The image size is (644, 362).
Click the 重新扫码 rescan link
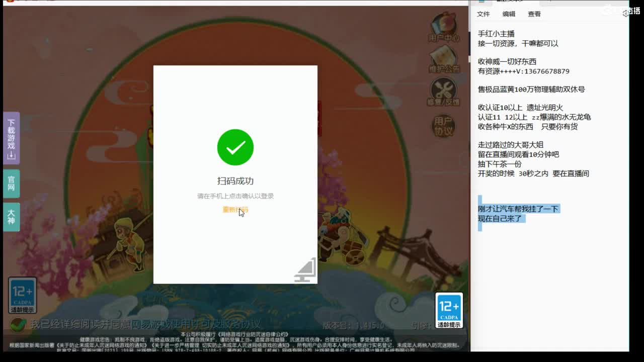point(235,210)
